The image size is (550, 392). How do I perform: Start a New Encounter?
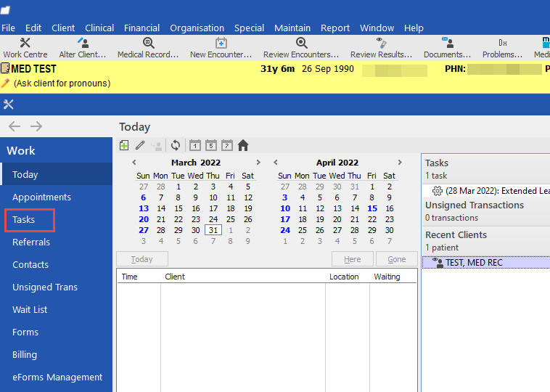pyautogui.click(x=221, y=48)
